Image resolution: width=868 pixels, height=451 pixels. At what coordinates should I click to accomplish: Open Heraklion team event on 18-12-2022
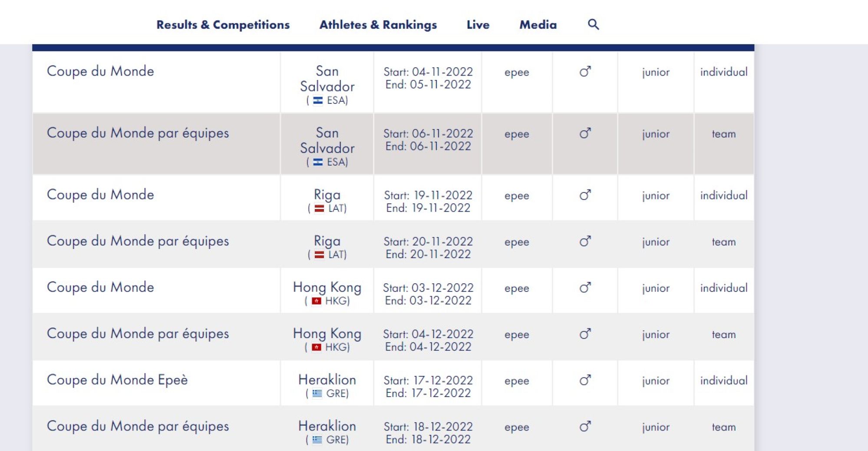[x=393, y=429]
